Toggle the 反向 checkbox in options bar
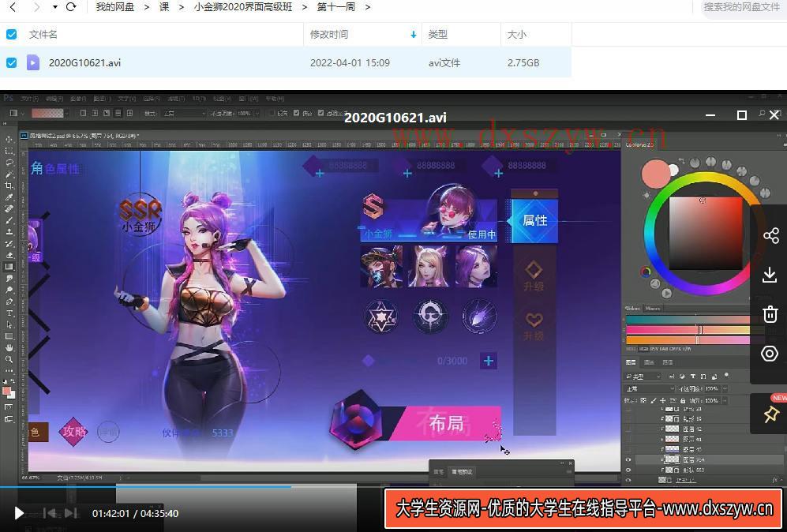This screenshot has height=532, width=787. click(x=272, y=114)
